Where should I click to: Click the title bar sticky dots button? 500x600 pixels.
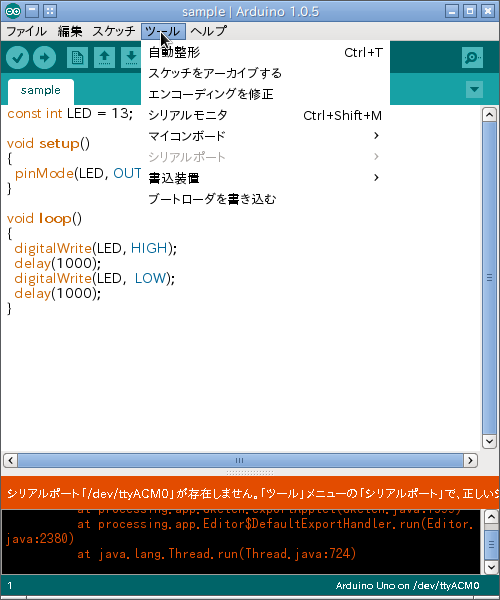[50, 11]
